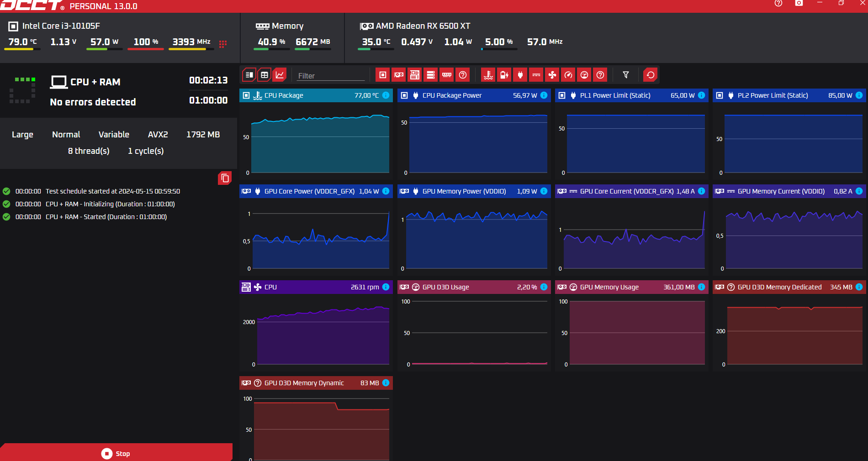The image size is (868, 461).
Task: Toggle the fan sensor filter
Action: (552, 75)
